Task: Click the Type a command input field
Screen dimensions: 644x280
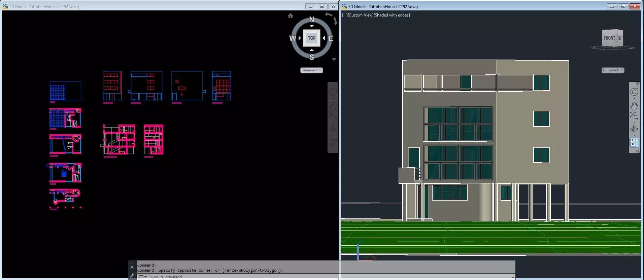Action: click(x=328, y=277)
